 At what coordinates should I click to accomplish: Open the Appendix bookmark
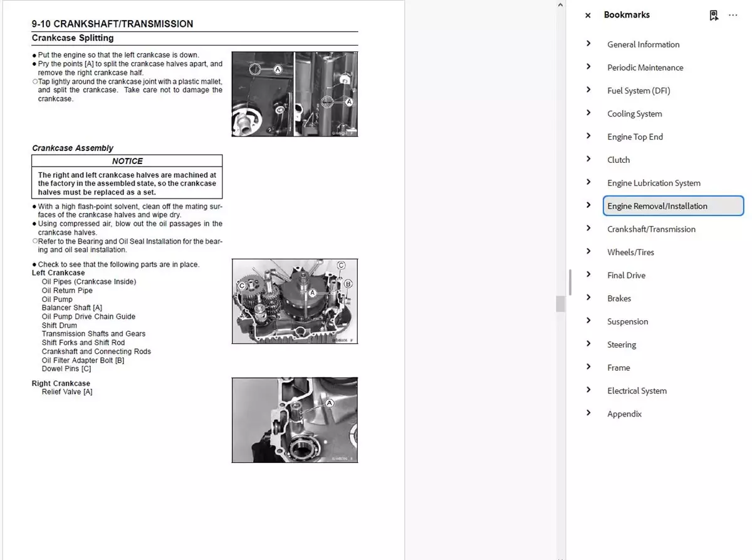coord(624,414)
